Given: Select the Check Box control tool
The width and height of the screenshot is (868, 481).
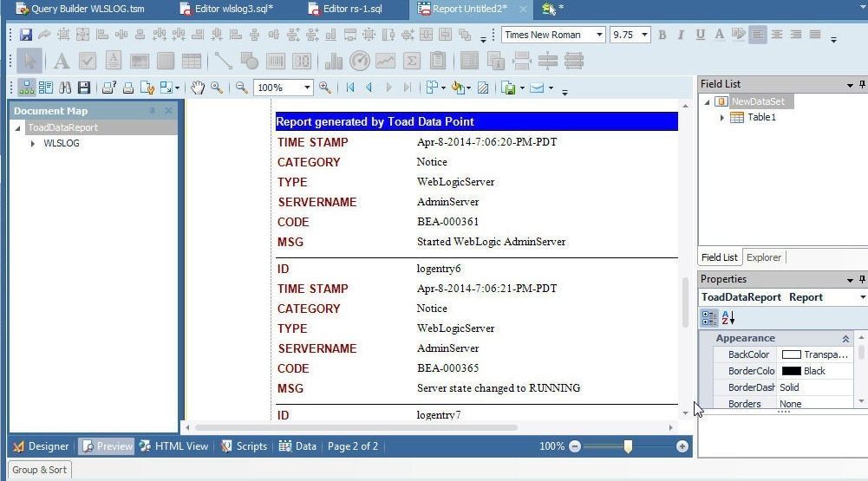Looking at the screenshot, I should pyautogui.click(x=88, y=61).
